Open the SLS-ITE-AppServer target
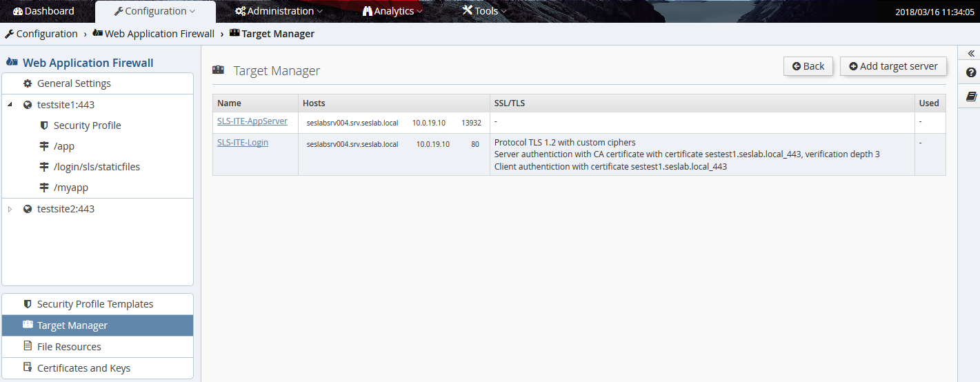The width and height of the screenshot is (980, 382). pos(252,121)
